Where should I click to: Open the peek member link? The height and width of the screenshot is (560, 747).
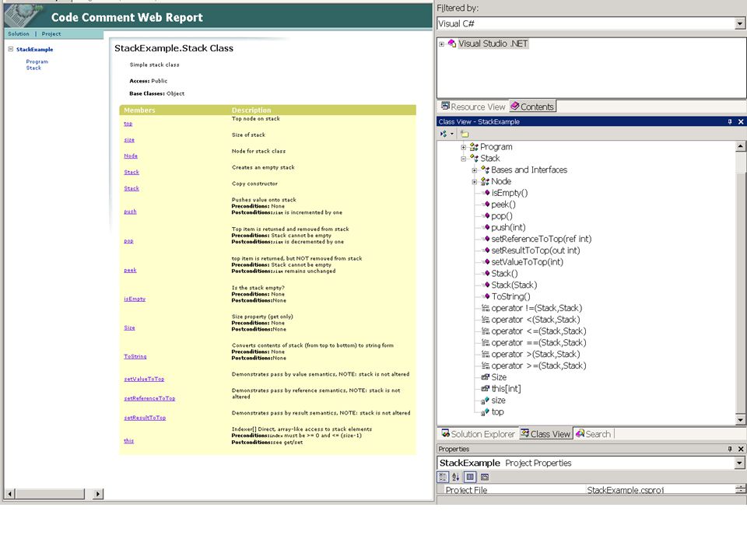(130, 270)
